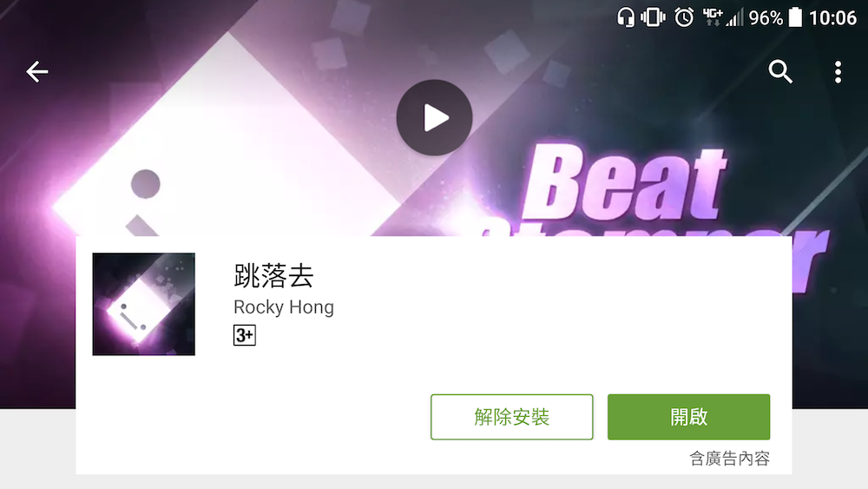Open the search magnifier icon
868x489 pixels.
780,71
